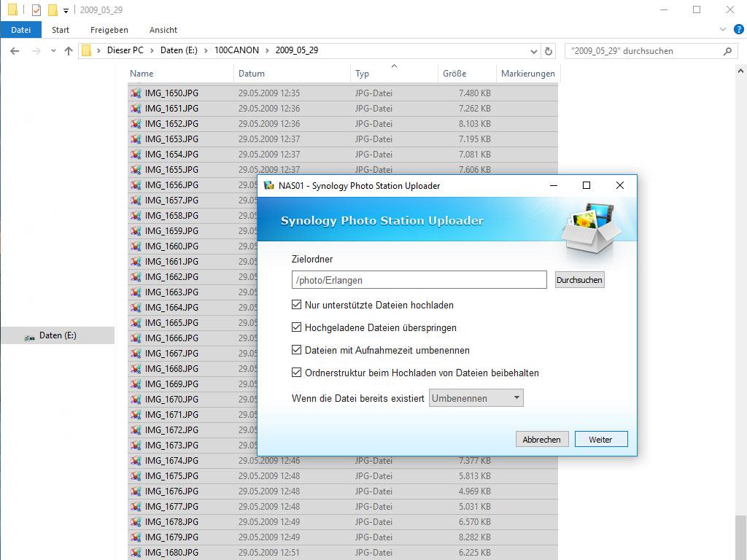Toggle Hochgeladene Dateien überspringen
The height and width of the screenshot is (560, 747).
pyautogui.click(x=296, y=327)
